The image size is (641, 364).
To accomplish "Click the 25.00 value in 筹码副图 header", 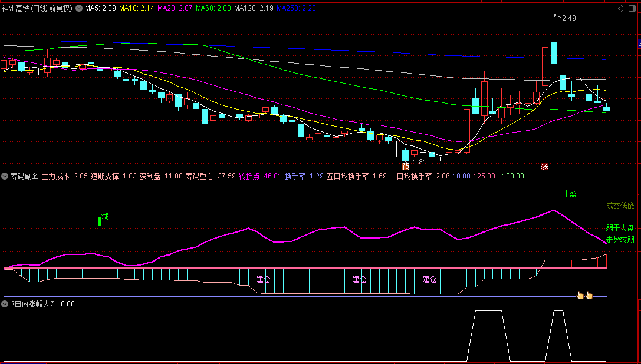I will [x=486, y=177].
